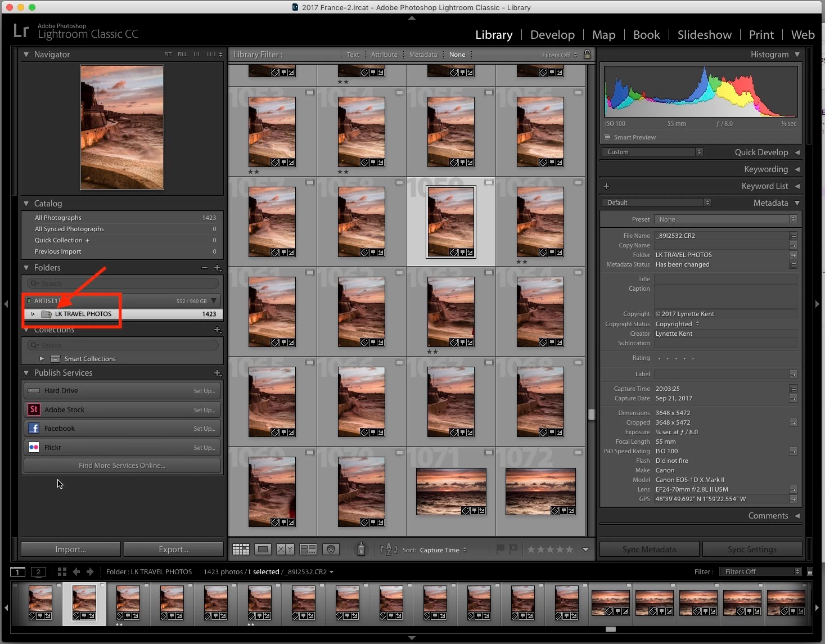Switch to Grid view in toolbar

click(241, 550)
